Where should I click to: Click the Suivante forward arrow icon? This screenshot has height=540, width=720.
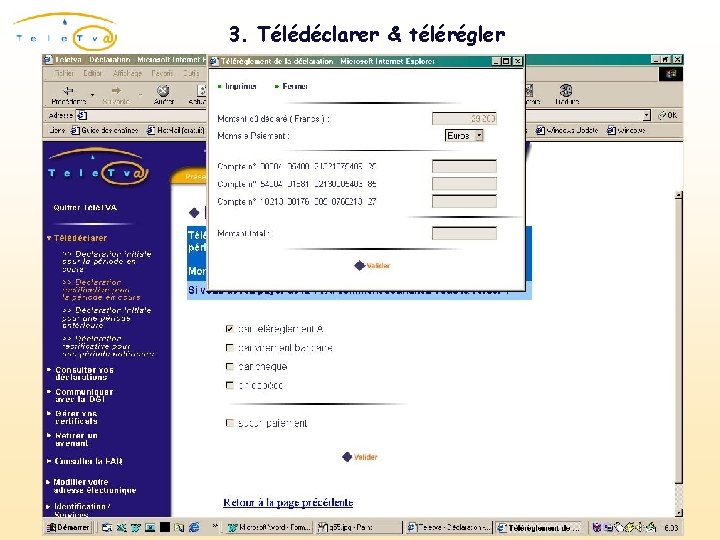tap(116, 90)
